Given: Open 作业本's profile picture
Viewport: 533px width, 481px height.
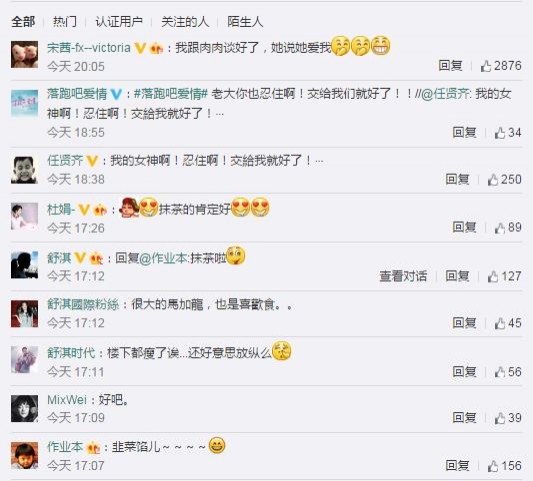Looking at the screenshot, I should click(x=24, y=456).
